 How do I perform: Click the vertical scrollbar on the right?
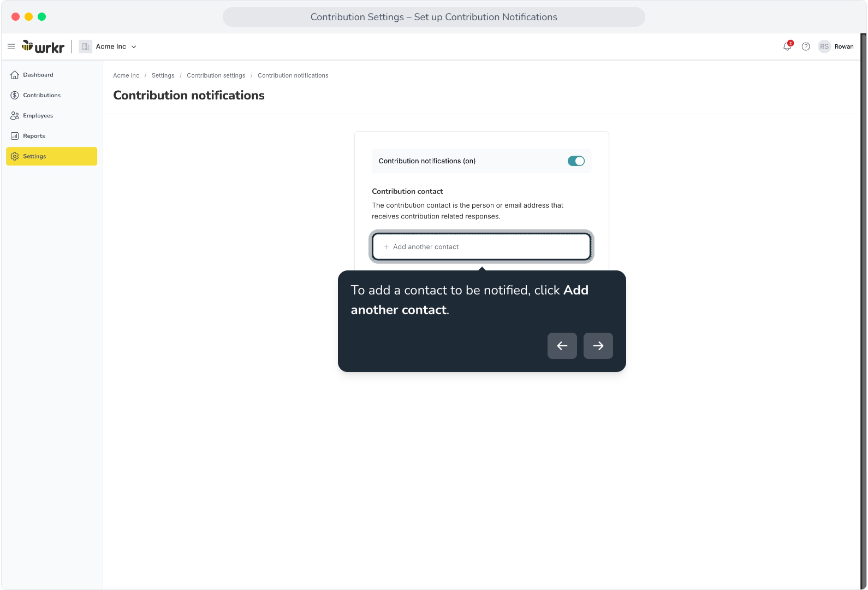pyautogui.click(x=864, y=311)
